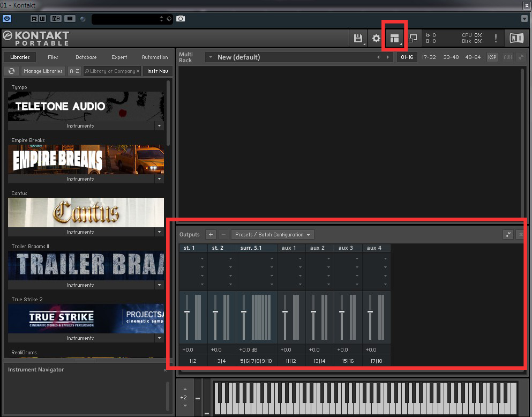Toggle the KSP multi script button
Image resolution: width=532 pixels, height=417 pixels.
click(x=492, y=57)
